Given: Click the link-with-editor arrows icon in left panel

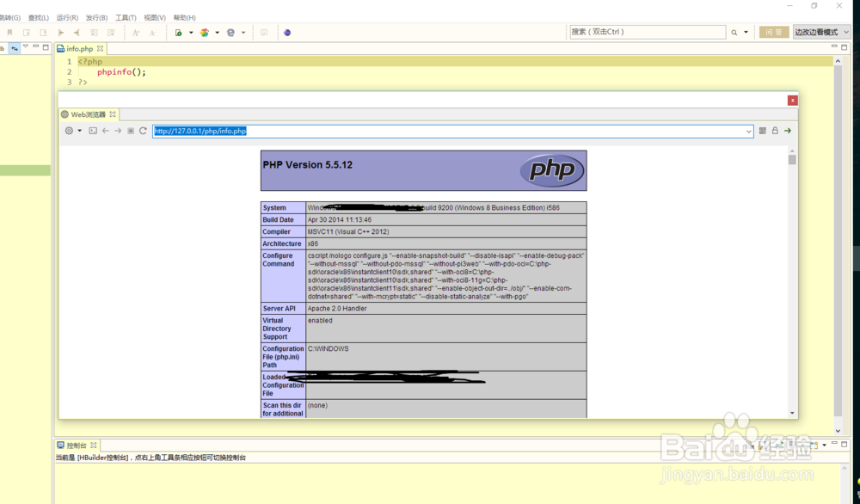Looking at the screenshot, I should coord(15,48).
